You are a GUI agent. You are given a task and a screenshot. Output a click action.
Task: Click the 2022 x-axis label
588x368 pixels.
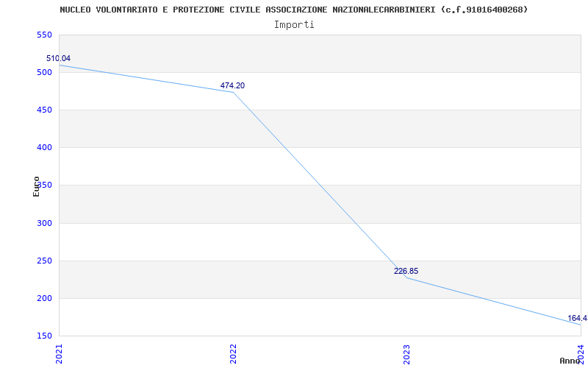233,354
